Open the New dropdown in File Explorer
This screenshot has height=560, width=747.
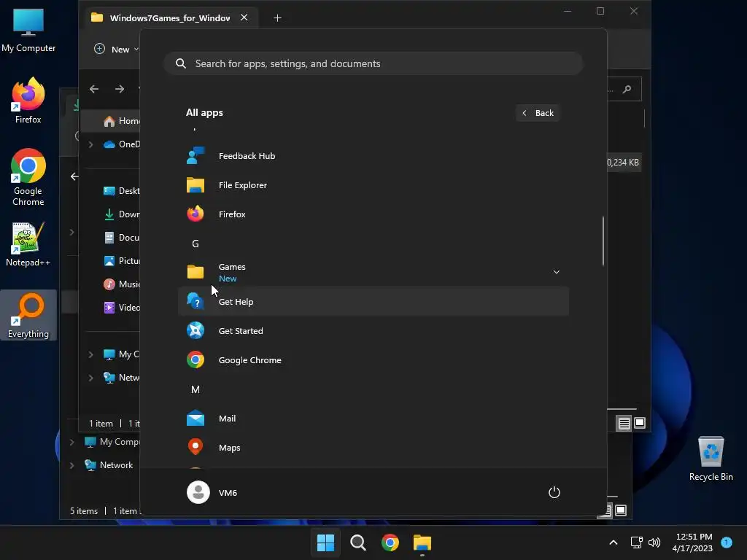tap(116, 49)
